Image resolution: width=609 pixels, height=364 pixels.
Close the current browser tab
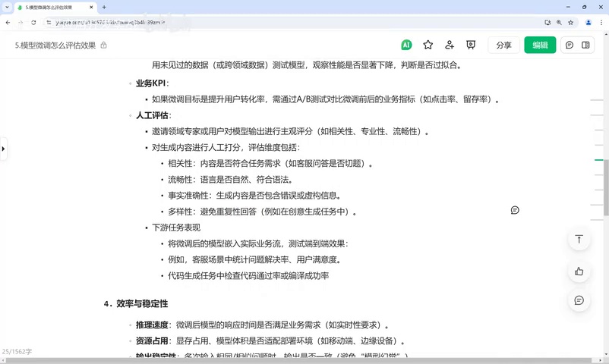(91, 8)
